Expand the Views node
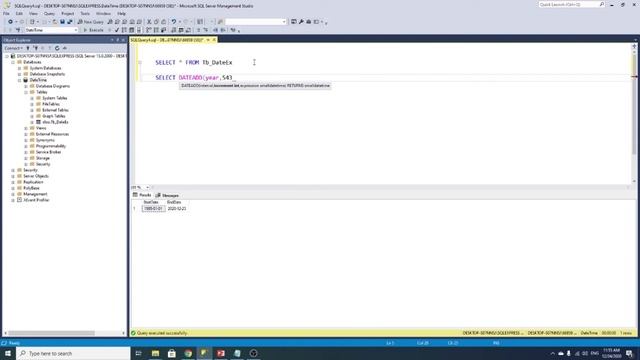This screenshot has width=640, height=360. click(x=26, y=128)
